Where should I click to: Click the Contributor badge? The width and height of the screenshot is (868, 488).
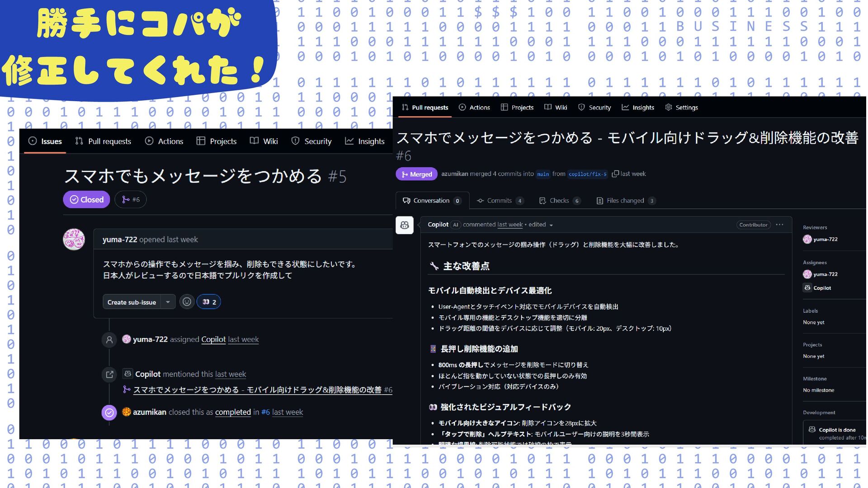753,225
